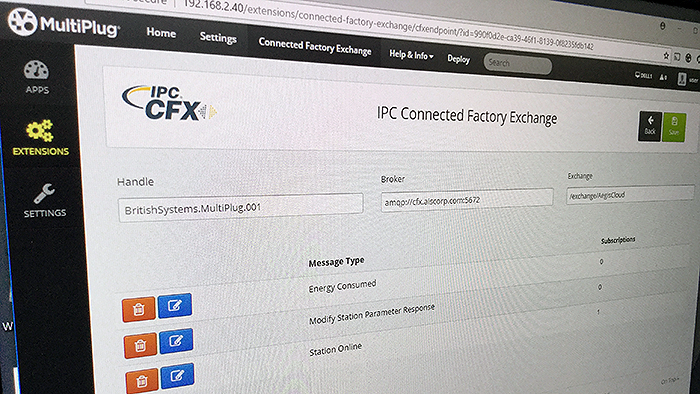Click 'IPC Connected Factory Exchange' page title
Viewport: 700px width, 394px height.
click(467, 116)
